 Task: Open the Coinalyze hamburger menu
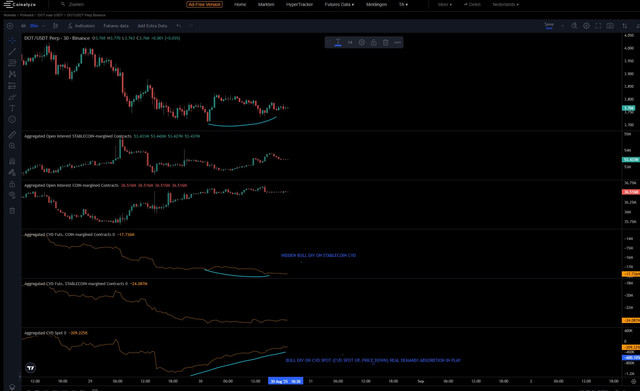[8, 4]
